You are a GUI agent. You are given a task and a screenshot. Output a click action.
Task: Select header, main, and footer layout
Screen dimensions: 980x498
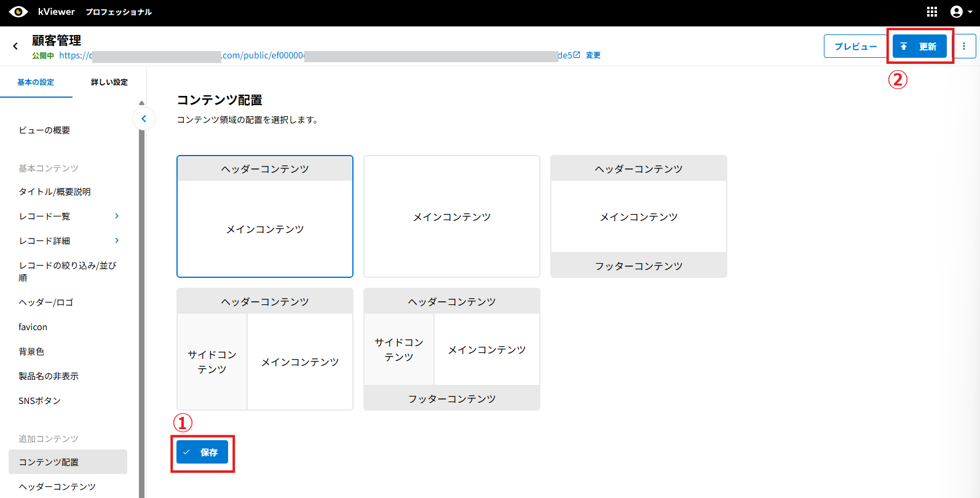pos(638,216)
